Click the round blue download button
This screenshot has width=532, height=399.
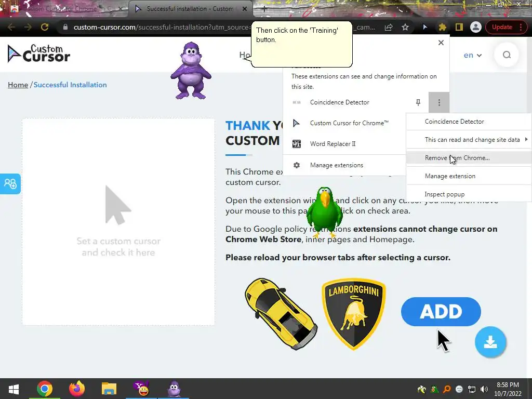pyautogui.click(x=490, y=342)
